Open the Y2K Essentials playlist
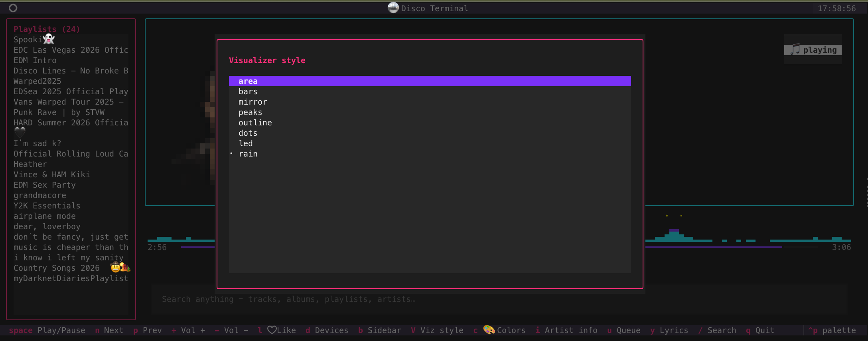The width and height of the screenshot is (868, 341). [71, 206]
